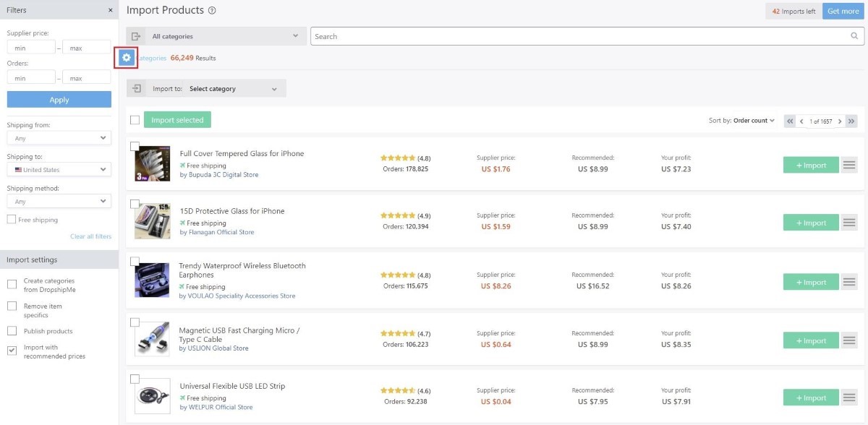Check the Remove item specifics option
The image size is (868, 425).
12,306
